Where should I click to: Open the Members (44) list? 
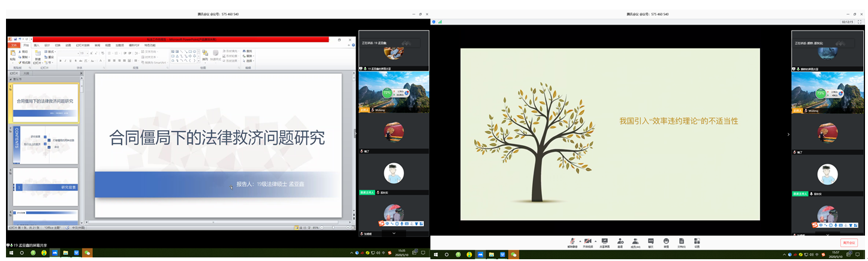tap(635, 241)
